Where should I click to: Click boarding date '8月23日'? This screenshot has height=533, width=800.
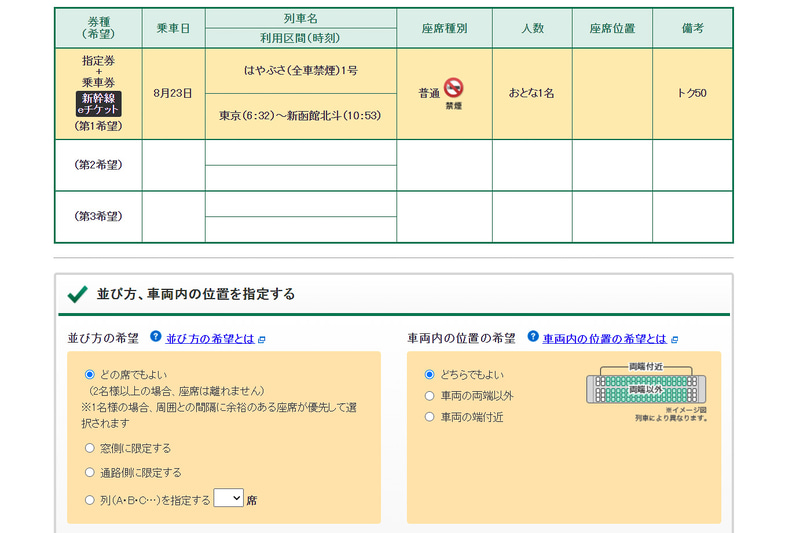click(x=173, y=93)
